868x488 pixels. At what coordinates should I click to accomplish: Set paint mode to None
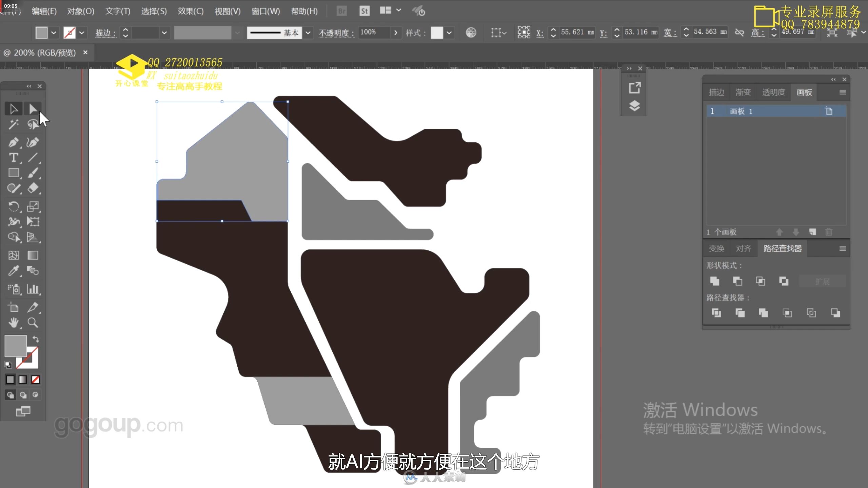pos(35,380)
